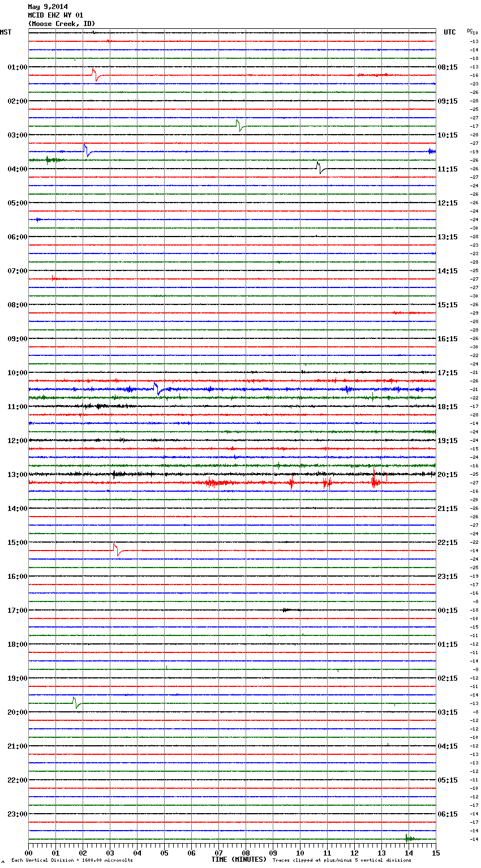Click the 18:15 UTC row label
Viewport: 481px width, 868px height.
coord(448,406)
